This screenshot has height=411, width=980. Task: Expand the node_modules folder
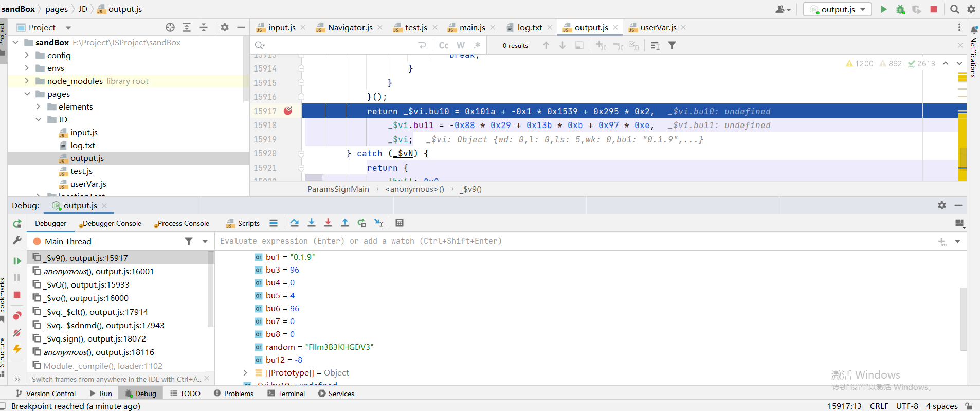[27, 81]
